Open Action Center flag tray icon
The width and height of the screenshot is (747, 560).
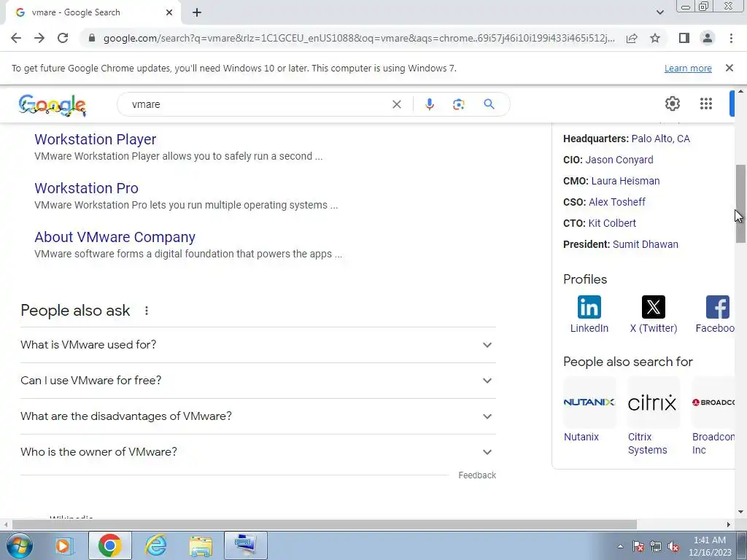(x=638, y=546)
